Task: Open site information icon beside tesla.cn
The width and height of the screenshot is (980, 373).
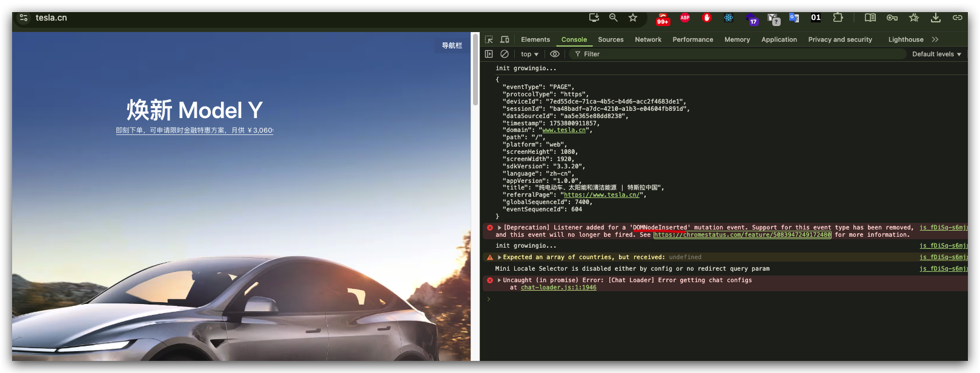Action: click(x=24, y=18)
